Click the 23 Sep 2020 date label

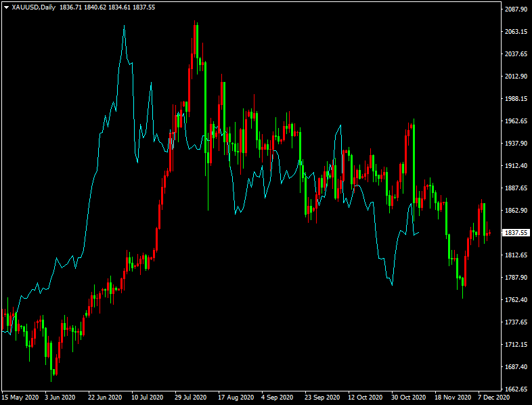coord(322,398)
